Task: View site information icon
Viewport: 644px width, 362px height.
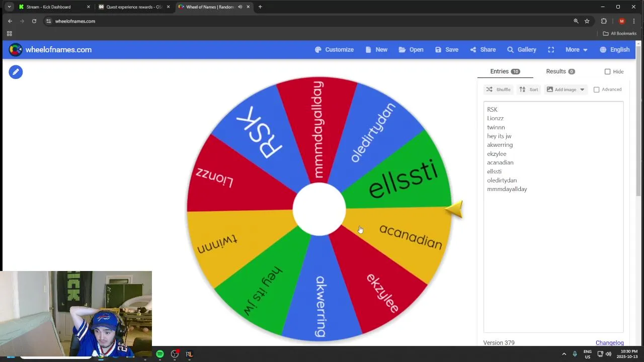Action: pyautogui.click(x=49, y=21)
